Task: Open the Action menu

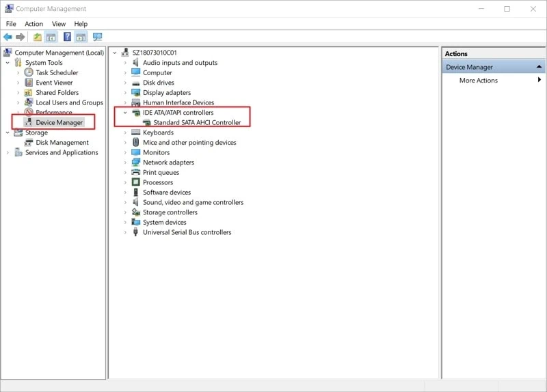Action: 34,24
